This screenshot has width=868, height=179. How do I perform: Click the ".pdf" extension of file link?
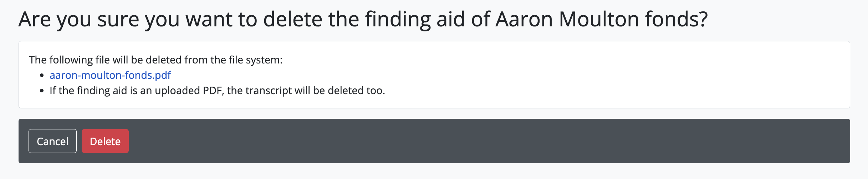(x=163, y=75)
